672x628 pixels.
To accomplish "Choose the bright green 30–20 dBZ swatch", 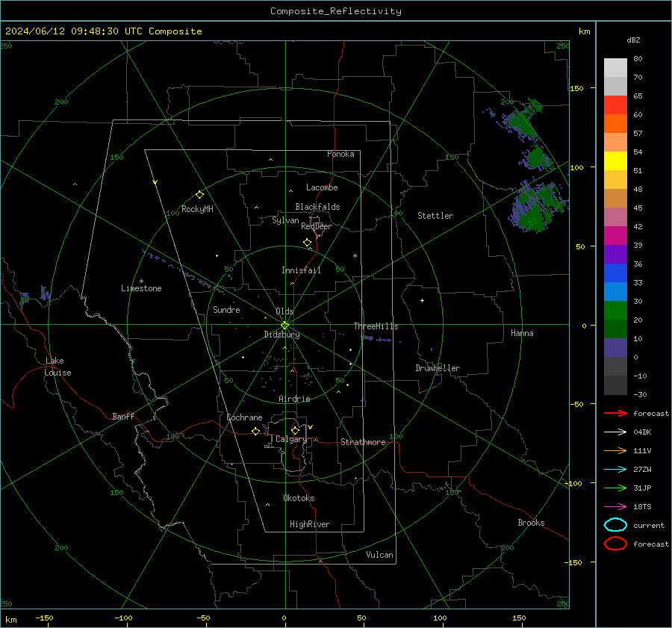I will pyautogui.click(x=615, y=311).
